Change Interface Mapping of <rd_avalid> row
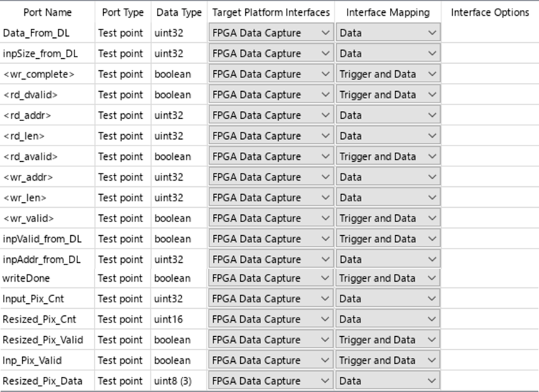Image resolution: width=539 pixels, height=392 pixels. coord(387,156)
